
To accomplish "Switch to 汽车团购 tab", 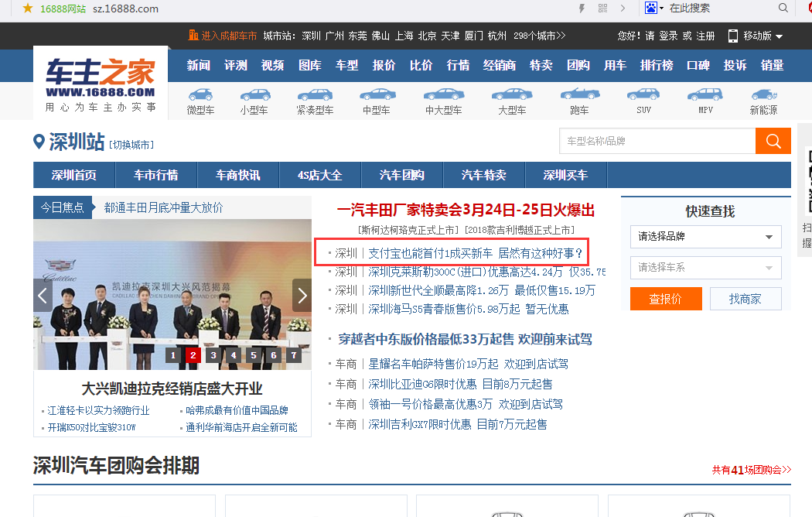I will [402, 175].
